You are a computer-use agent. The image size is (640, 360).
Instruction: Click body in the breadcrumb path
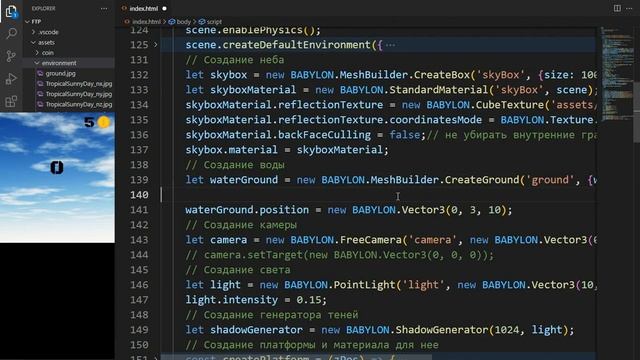tap(183, 22)
